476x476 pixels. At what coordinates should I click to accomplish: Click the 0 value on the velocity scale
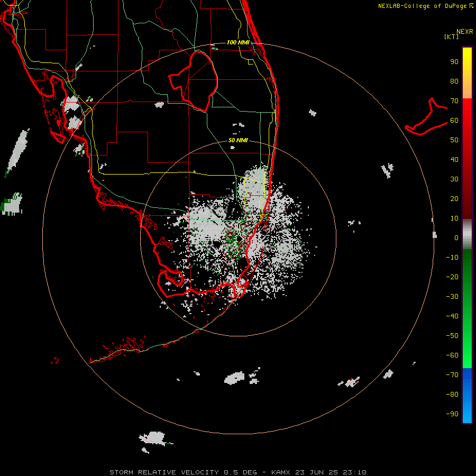[456, 238]
